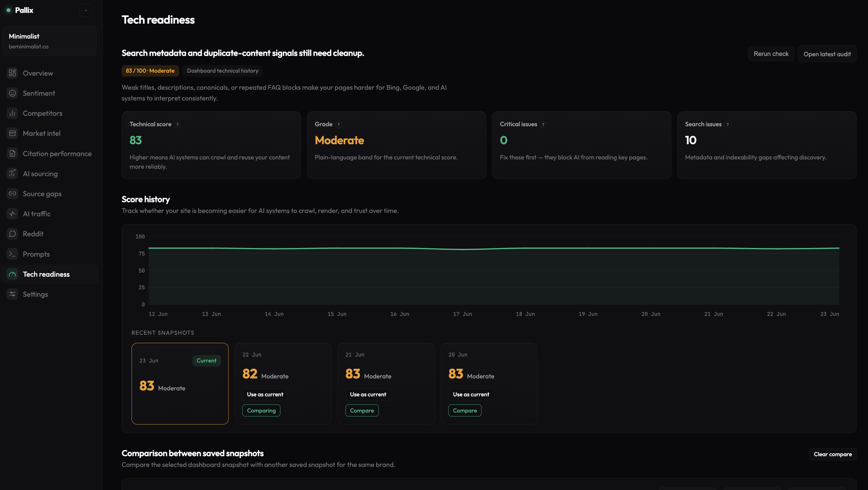Click Use as current on 22 Jun snapshot
Image resolution: width=868 pixels, height=490 pixels.
coord(265,394)
